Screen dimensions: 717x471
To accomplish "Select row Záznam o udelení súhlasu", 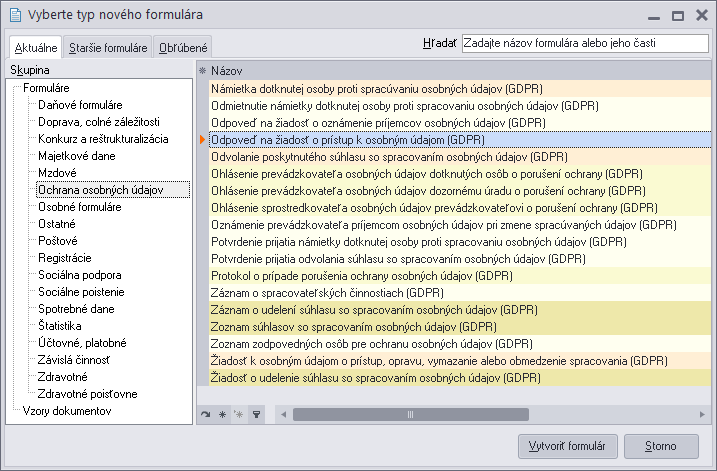I will tap(460, 310).
